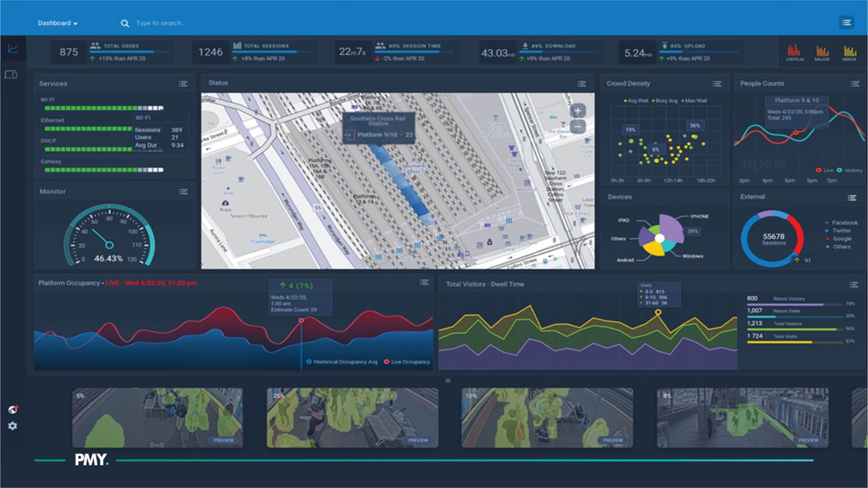Toggle the Live series in People Counts
The height and width of the screenshot is (488, 868).
click(x=825, y=170)
